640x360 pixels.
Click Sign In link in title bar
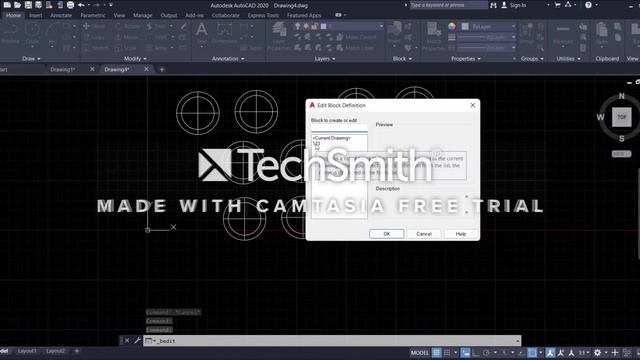518,5
